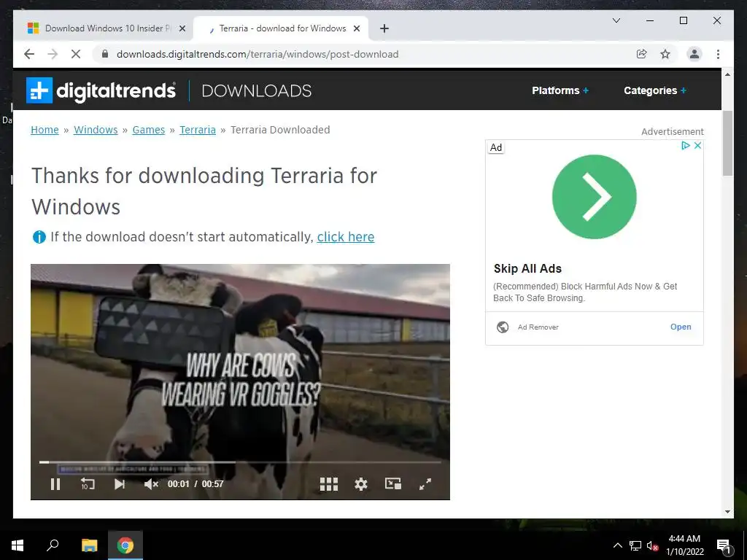Close the Terraria tab
This screenshot has width=747, height=560.
[356, 28]
